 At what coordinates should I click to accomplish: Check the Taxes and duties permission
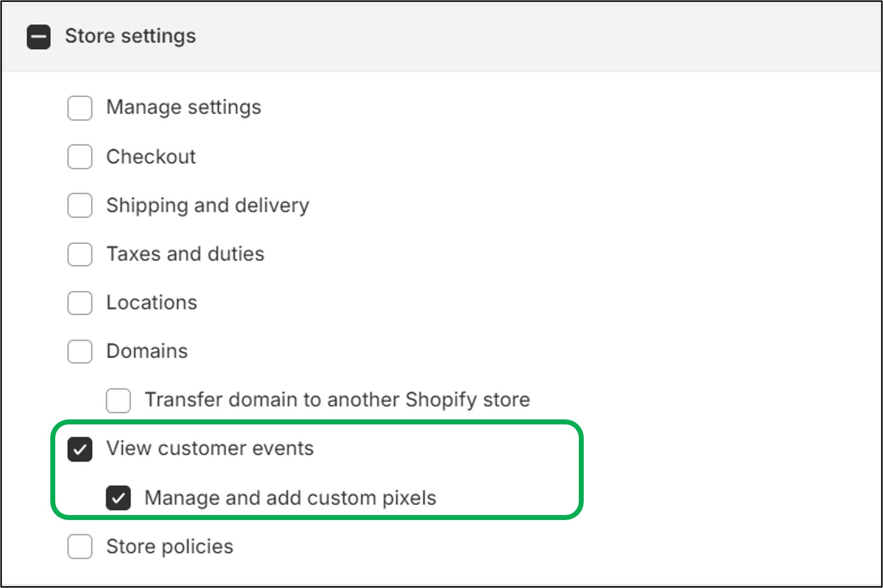79,254
